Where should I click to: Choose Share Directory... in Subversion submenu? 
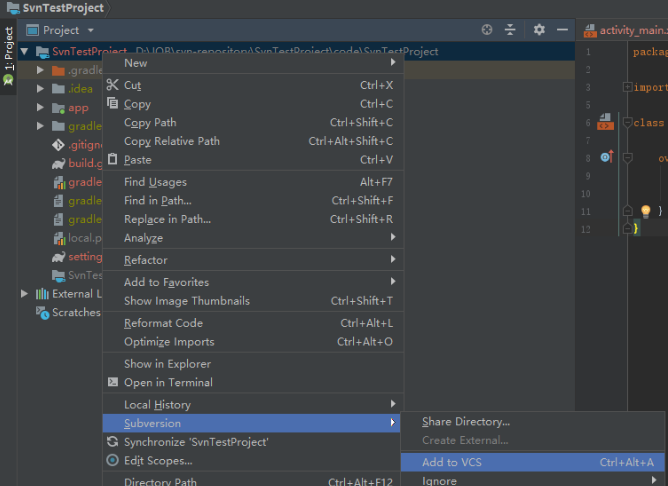click(533, 422)
